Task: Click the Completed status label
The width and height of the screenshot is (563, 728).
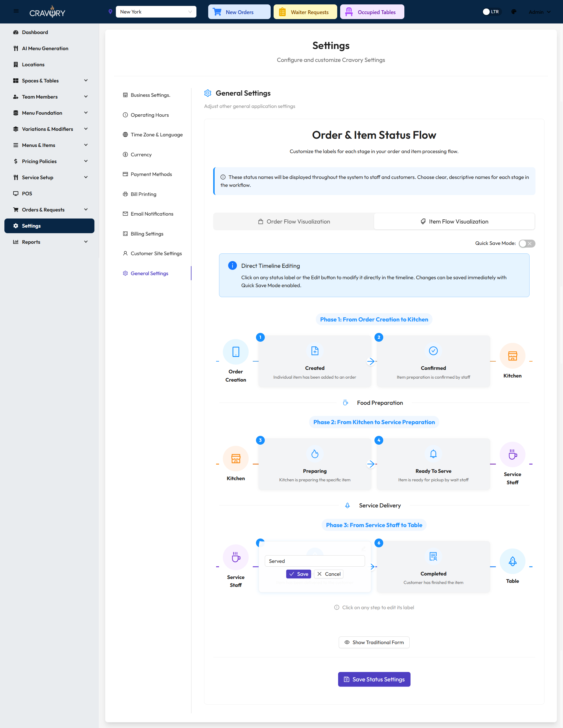Action: [x=433, y=574]
